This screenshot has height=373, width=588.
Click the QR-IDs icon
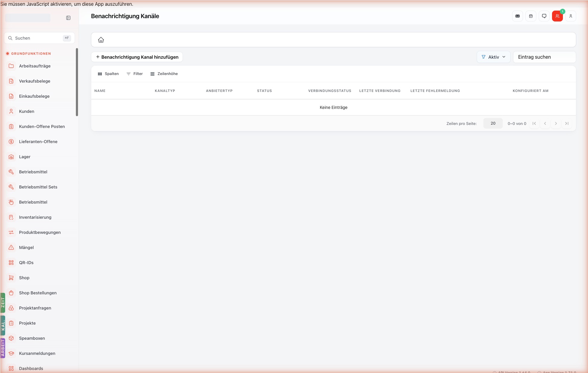11,263
